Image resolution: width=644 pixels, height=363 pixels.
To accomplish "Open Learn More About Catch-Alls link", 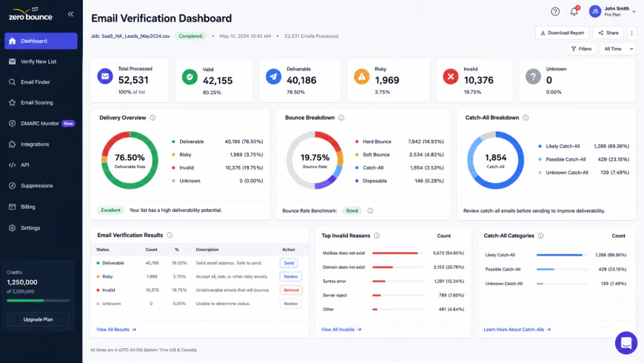I will coord(517,330).
